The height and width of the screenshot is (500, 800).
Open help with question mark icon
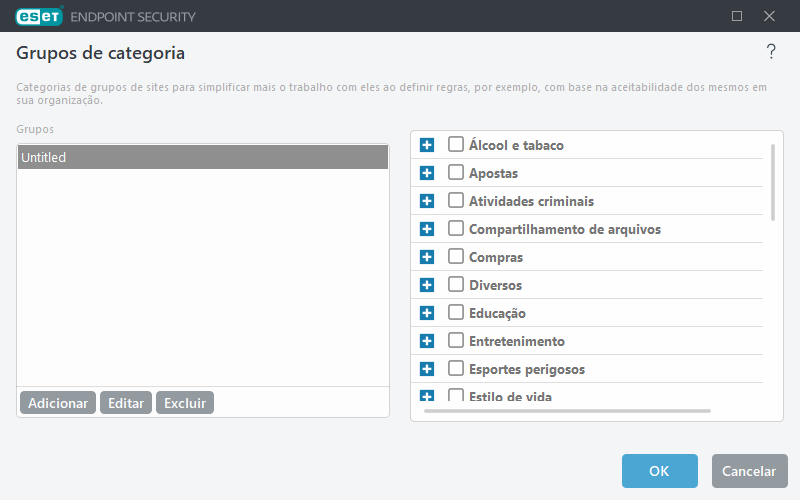(x=771, y=52)
